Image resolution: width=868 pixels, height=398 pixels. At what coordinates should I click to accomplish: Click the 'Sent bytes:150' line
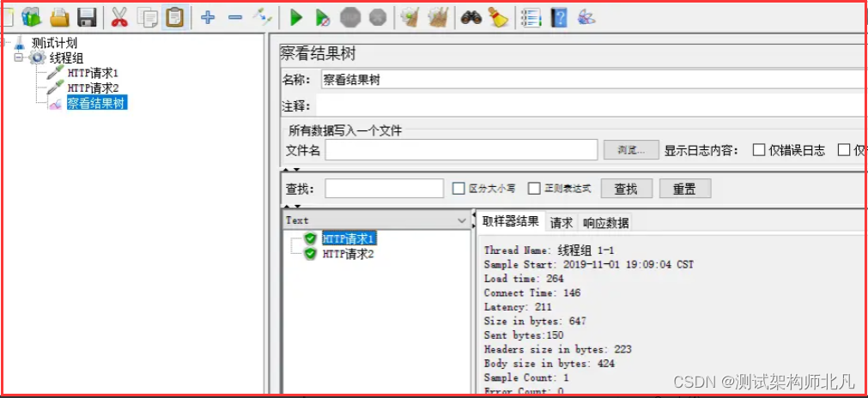point(523,335)
